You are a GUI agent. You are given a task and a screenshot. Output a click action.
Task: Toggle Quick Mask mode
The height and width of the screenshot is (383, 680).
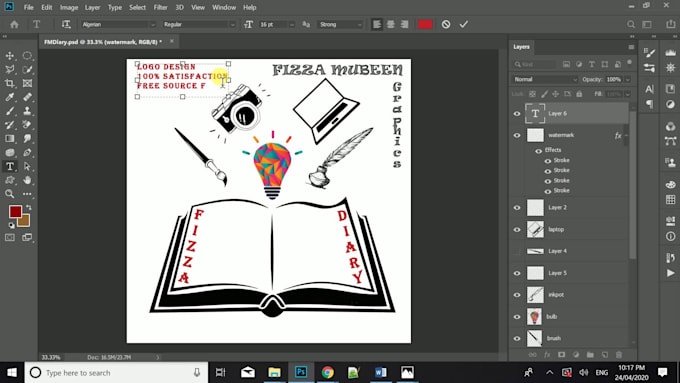pyautogui.click(x=10, y=237)
